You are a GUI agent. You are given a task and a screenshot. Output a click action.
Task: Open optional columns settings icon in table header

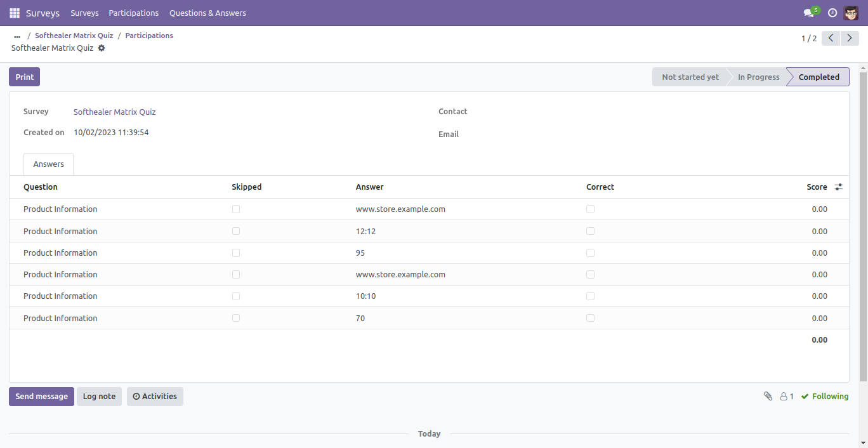pos(839,187)
